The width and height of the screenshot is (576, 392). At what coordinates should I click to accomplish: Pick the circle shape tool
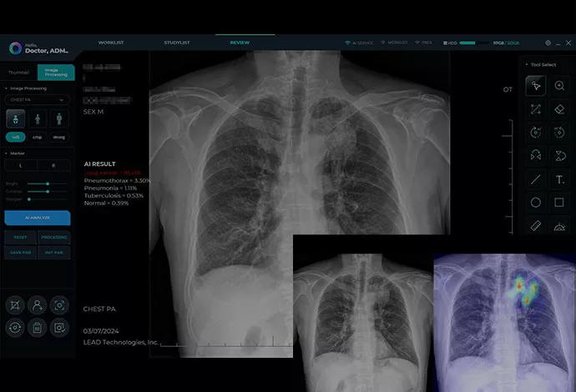click(536, 203)
